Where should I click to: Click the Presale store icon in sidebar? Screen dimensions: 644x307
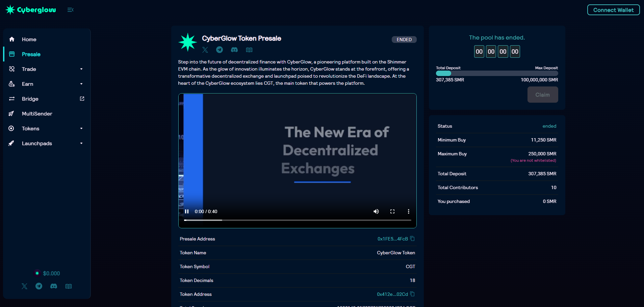(12, 54)
